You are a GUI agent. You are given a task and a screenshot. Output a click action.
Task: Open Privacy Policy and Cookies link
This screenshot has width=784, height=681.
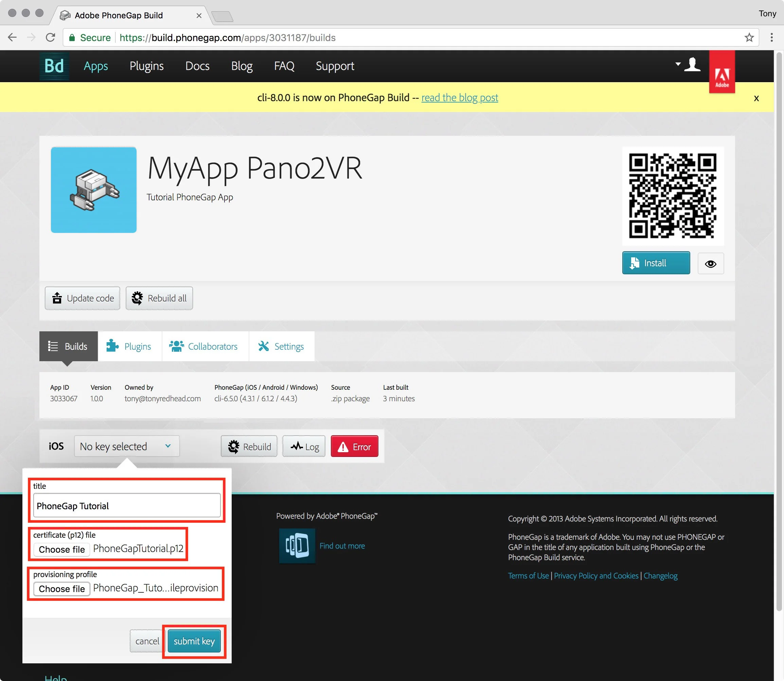pyautogui.click(x=596, y=576)
